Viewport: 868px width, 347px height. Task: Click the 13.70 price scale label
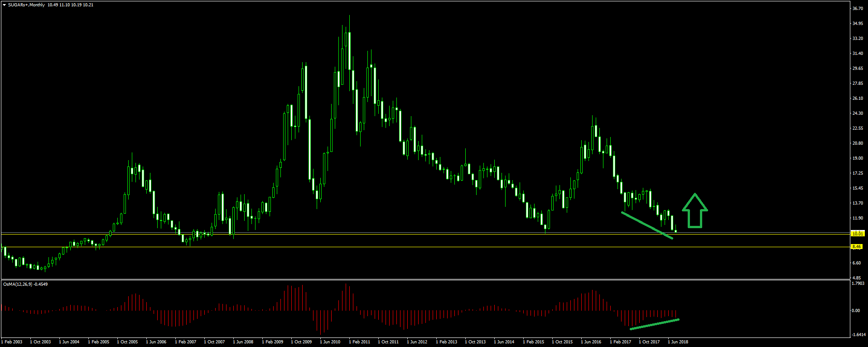858,203
